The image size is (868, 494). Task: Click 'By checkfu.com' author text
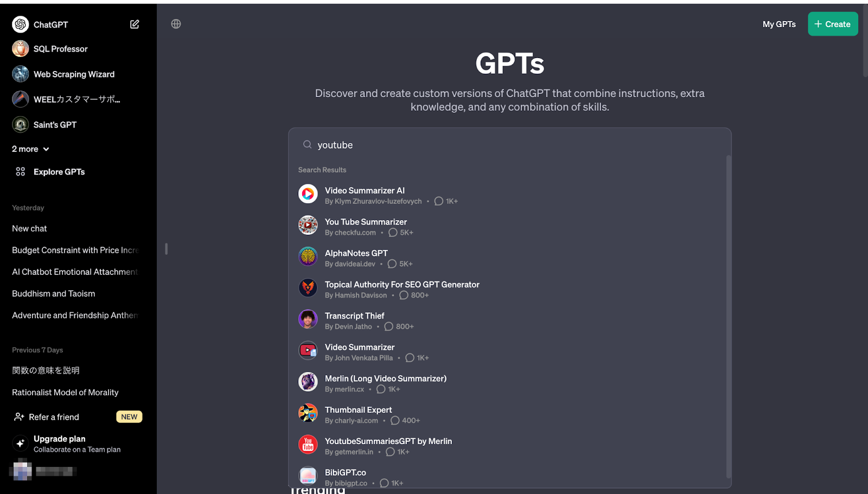coord(350,233)
